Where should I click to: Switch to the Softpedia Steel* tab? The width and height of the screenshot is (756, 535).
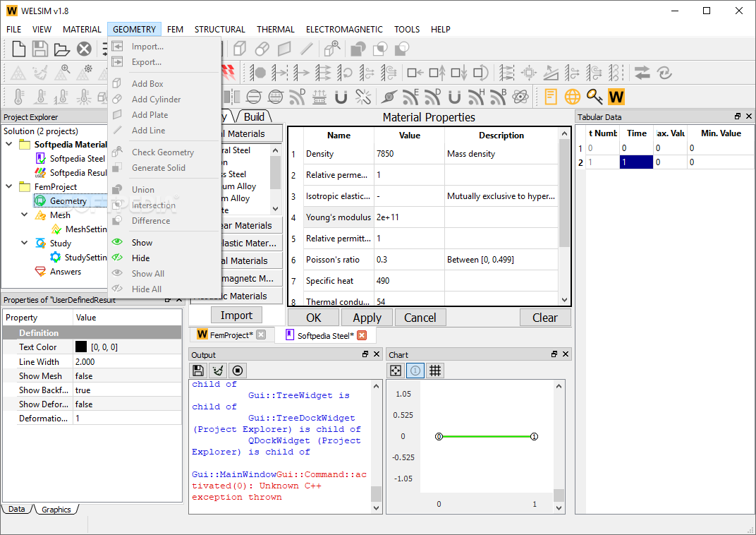click(x=325, y=335)
